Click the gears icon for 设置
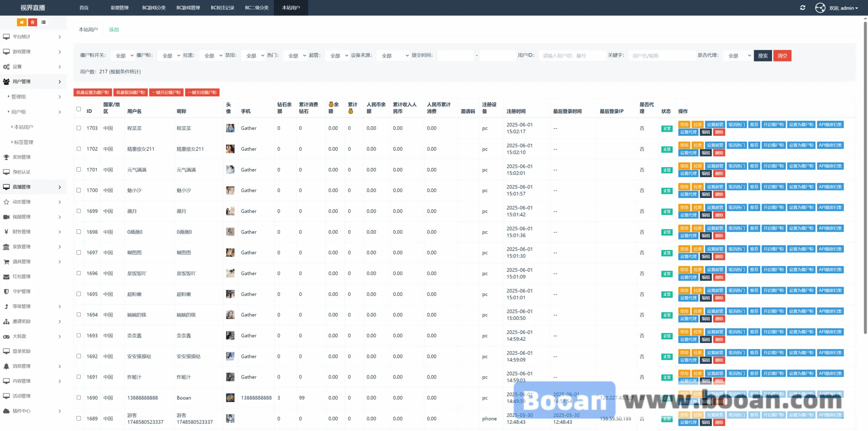 [6, 67]
